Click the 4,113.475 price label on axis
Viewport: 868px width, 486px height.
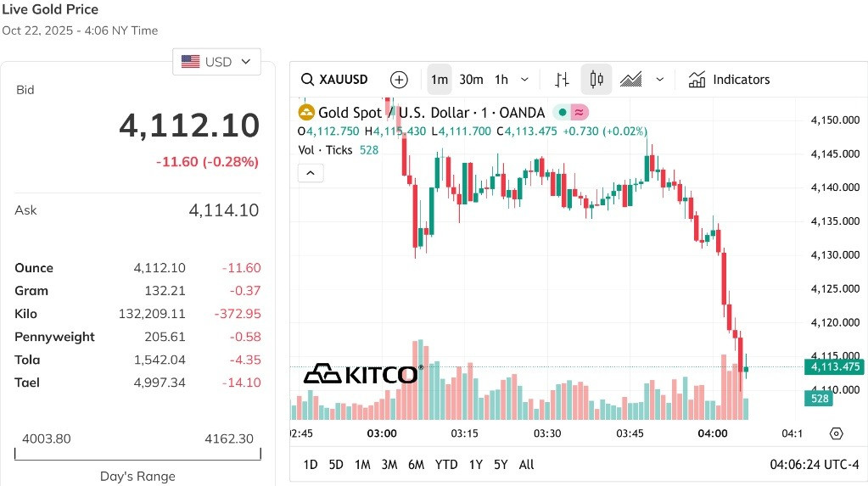pyautogui.click(x=835, y=366)
